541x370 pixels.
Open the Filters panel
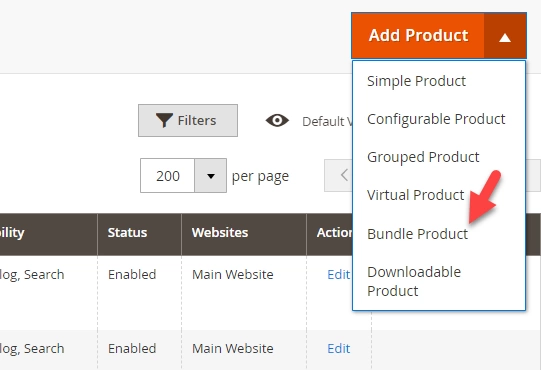pos(188,120)
